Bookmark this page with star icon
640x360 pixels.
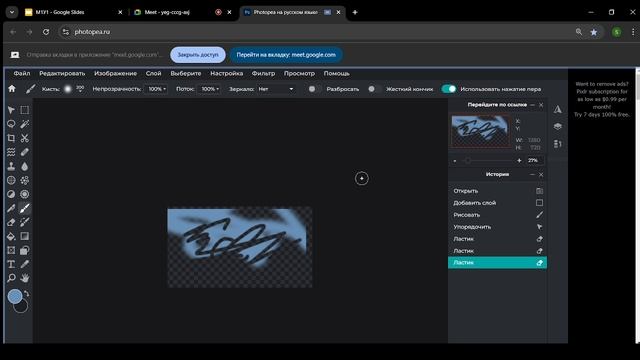(x=593, y=32)
